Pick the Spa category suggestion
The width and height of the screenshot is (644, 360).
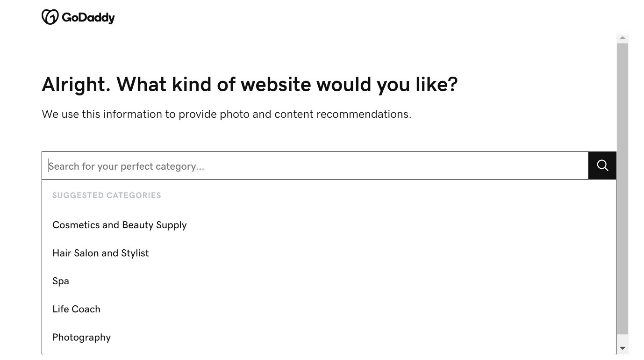[x=61, y=281]
